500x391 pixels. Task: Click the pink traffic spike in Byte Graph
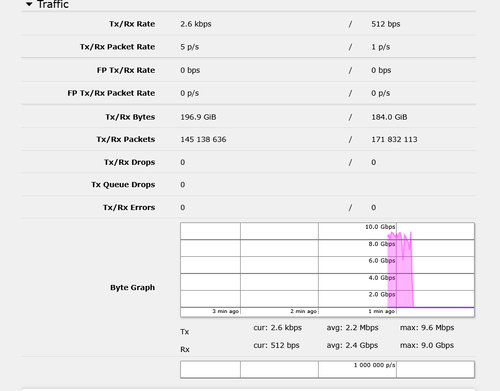(400, 270)
